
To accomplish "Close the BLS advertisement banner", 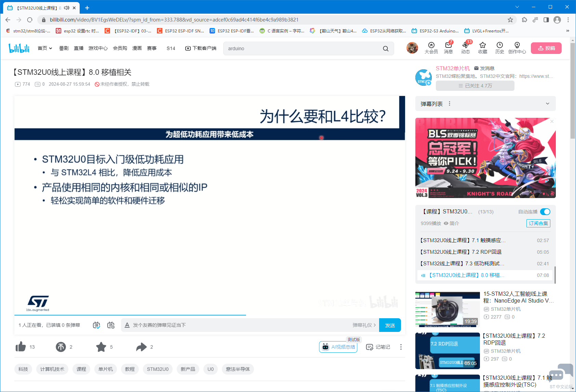I will (552, 121).
